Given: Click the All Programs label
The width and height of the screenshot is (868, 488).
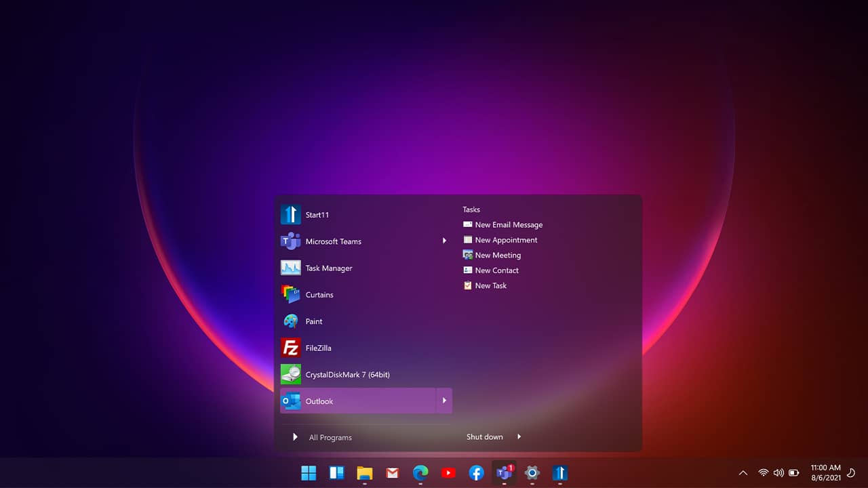Looking at the screenshot, I should pyautogui.click(x=330, y=438).
